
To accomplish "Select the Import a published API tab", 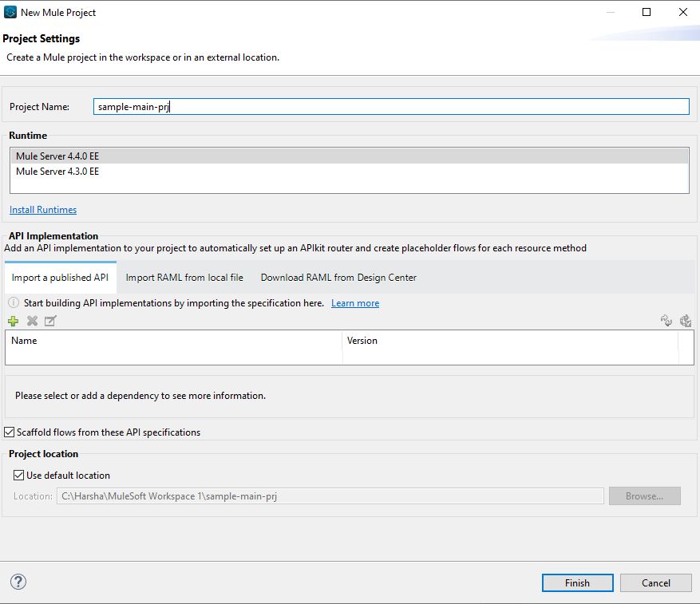I will point(60,278).
